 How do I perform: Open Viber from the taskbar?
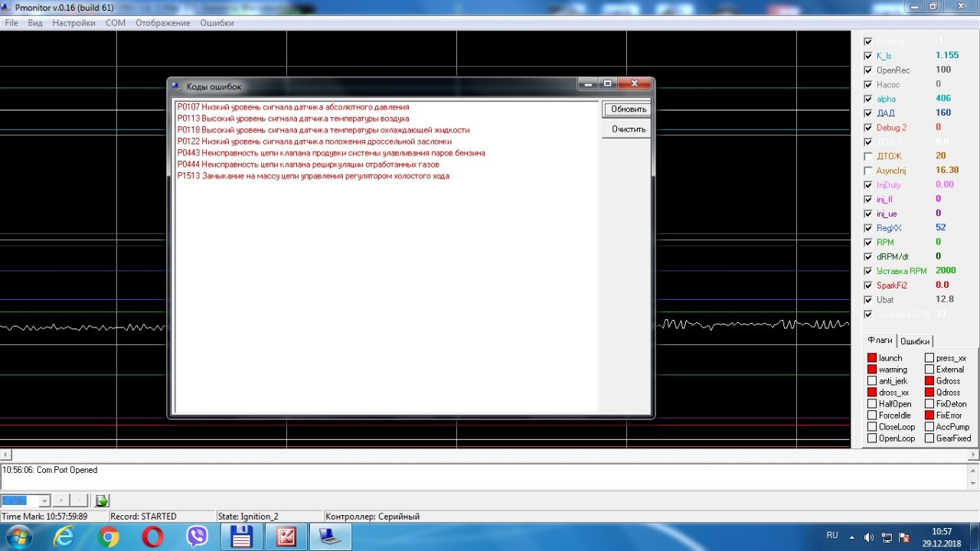point(198,537)
